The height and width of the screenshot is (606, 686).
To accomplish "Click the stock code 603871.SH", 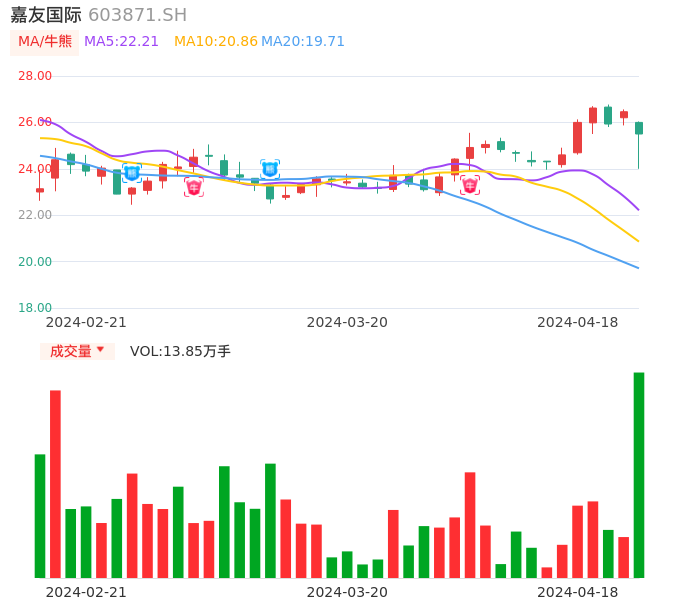I will pos(137,15).
